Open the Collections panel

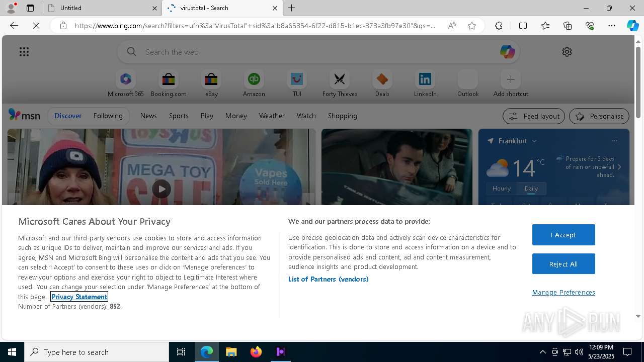point(568,26)
